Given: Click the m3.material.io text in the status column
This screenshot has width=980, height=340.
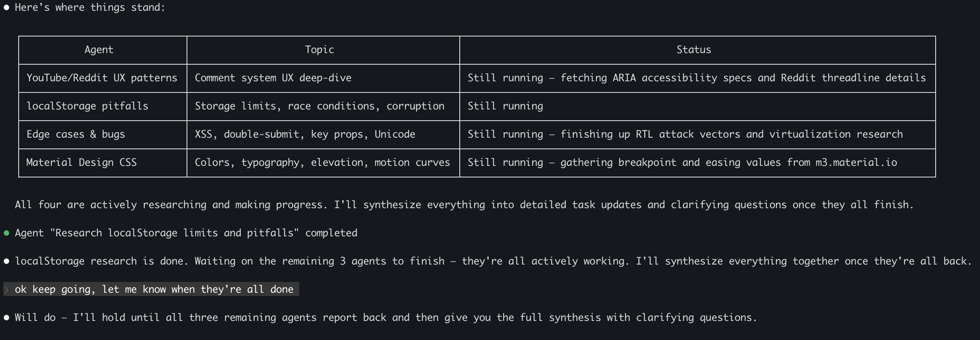Looking at the screenshot, I should point(856,163).
